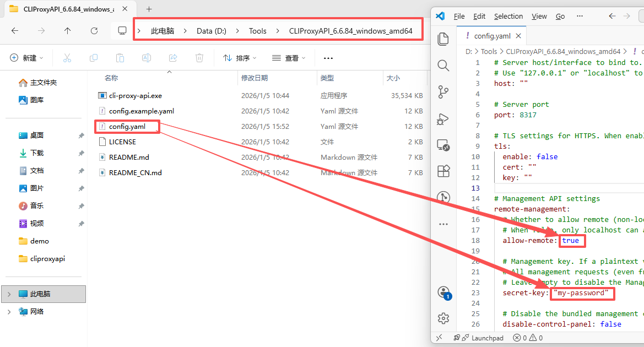Image resolution: width=644 pixels, height=347 pixels.
Task: Navigate to Tools via the breadcrumb bar
Action: [257, 31]
